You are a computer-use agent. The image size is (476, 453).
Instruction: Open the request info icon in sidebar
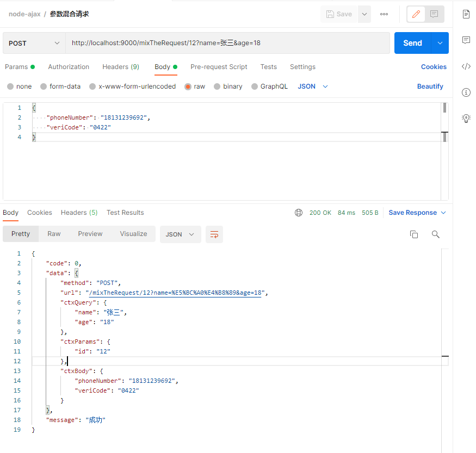coord(466,92)
